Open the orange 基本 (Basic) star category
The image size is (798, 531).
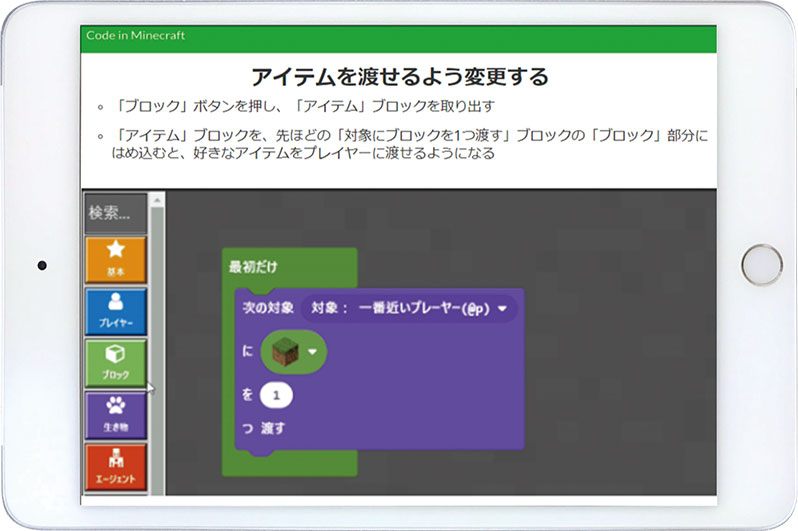tap(116, 260)
